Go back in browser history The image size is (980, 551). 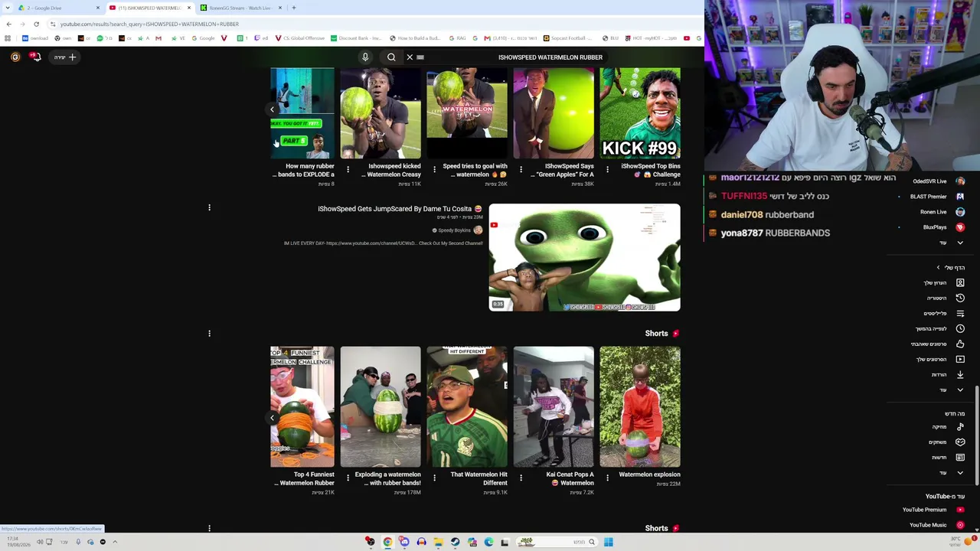(x=8, y=24)
